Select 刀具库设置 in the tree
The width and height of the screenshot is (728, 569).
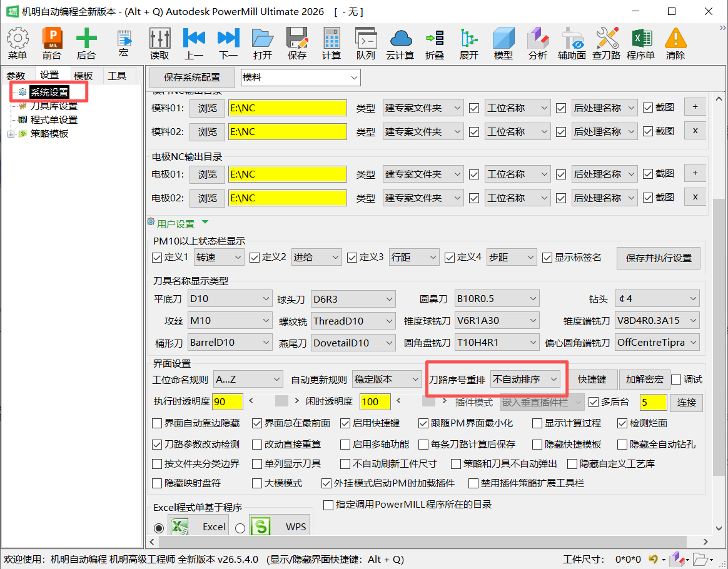(x=54, y=106)
